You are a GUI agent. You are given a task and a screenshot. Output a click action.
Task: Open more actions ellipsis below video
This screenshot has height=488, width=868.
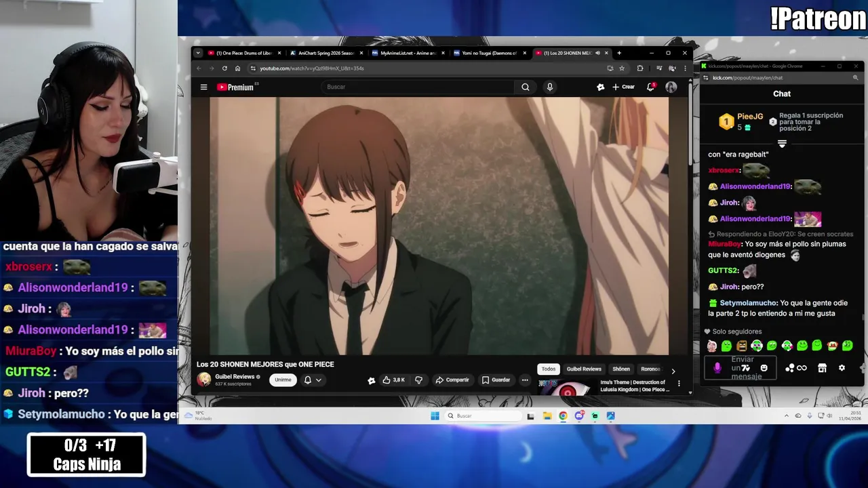pos(525,380)
